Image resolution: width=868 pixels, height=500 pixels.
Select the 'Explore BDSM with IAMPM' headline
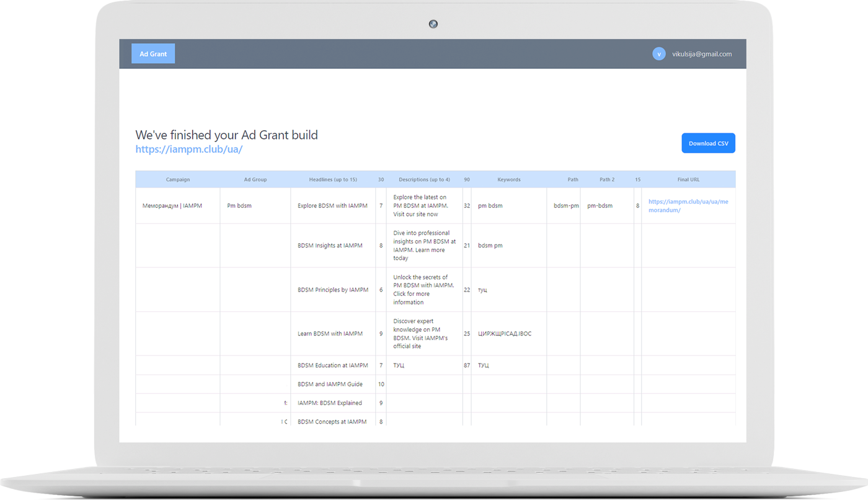[332, 206]
